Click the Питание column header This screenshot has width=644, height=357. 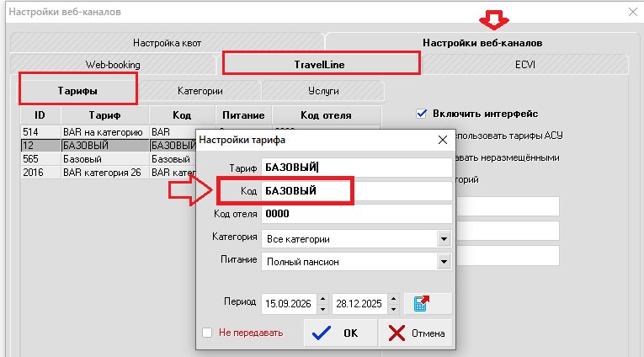point(243,115)
